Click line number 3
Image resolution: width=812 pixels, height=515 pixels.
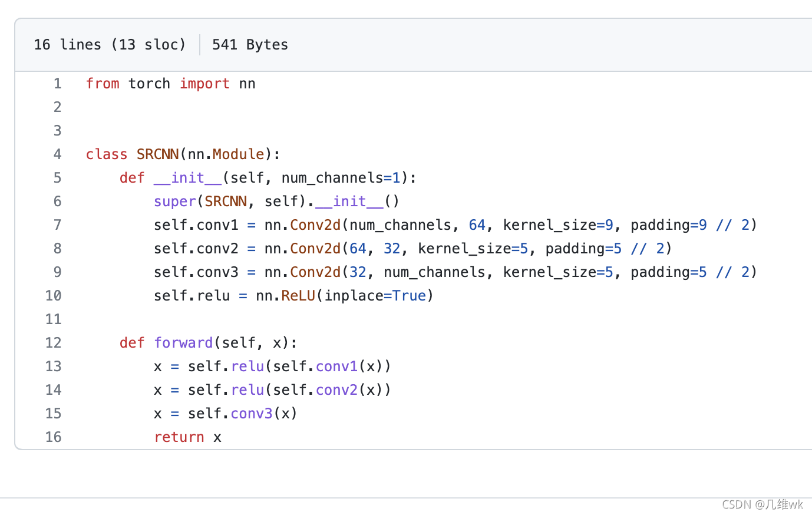[x=57, y=131]
